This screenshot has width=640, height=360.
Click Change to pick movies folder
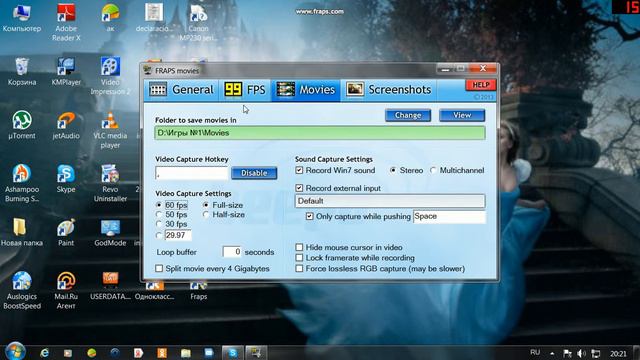coord(408,116)
